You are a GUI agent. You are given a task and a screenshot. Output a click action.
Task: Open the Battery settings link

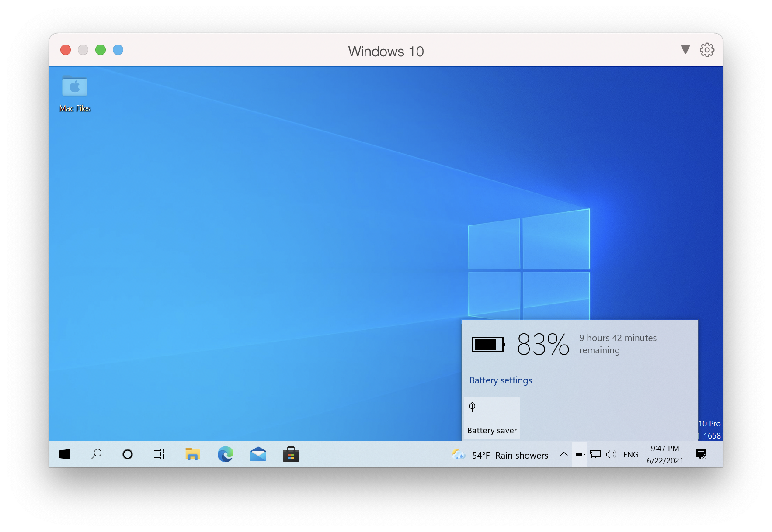(x=501, y=380)
